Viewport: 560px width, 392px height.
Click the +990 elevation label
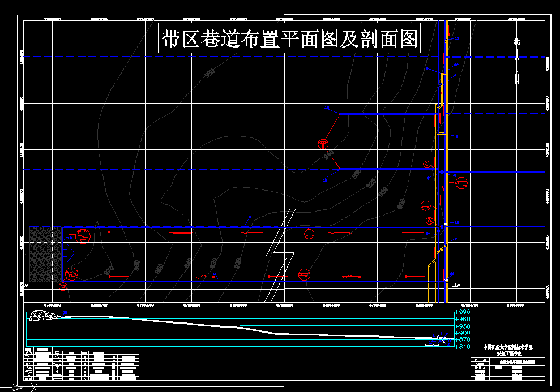click(463, 312)
